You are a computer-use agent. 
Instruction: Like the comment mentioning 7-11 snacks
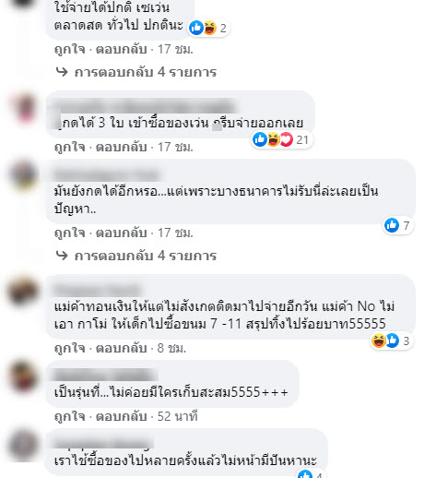click(70, 348)
